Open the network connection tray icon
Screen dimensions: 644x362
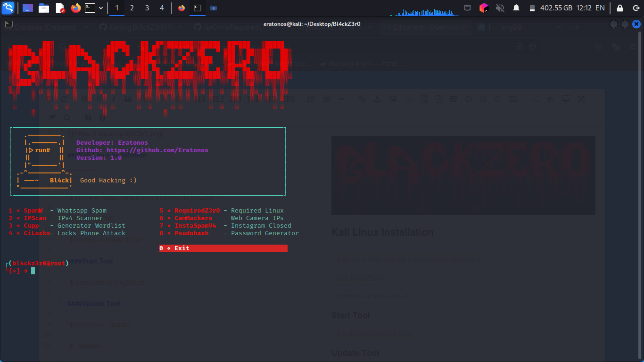click(x=467, y=8)
